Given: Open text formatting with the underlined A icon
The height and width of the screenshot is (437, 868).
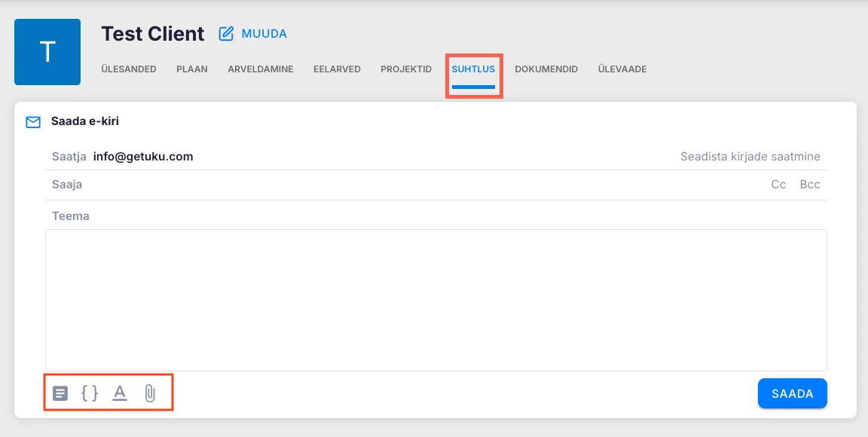Looking at the screenshot, I should 119,393.
